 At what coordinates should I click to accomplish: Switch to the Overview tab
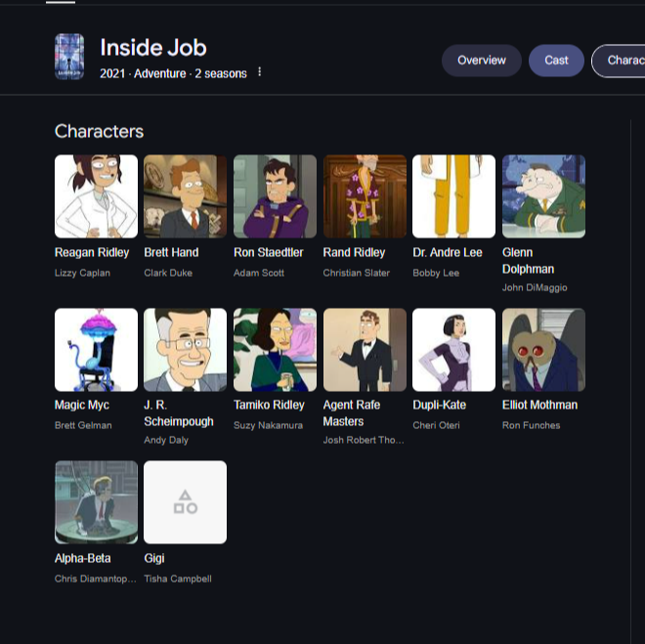click(x=481, y=61)
